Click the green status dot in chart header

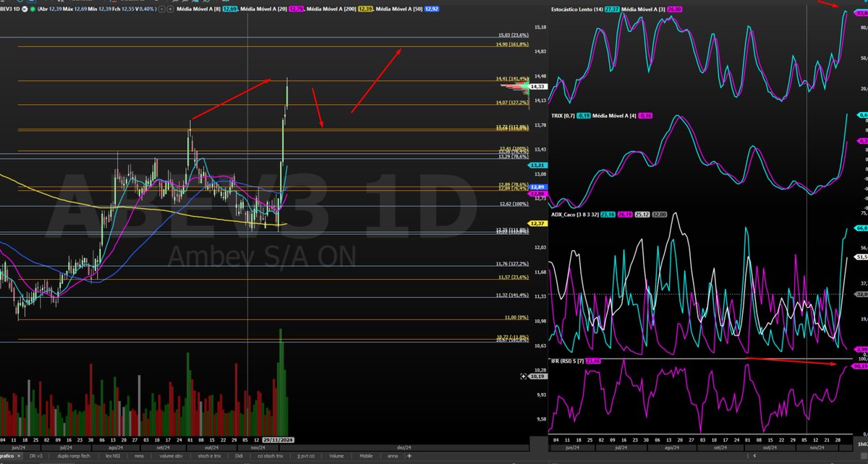click(33, 9)
